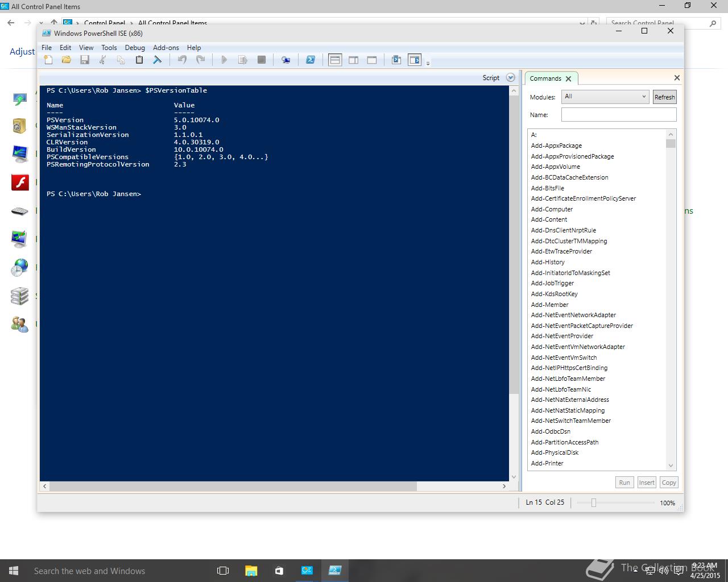
Task: Show script pane maximized
Action: pos(372,60)
